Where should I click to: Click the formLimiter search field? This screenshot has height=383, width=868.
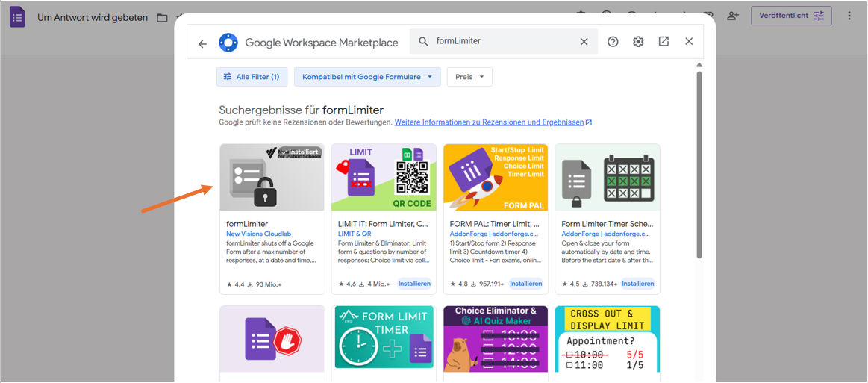(500, 42)
